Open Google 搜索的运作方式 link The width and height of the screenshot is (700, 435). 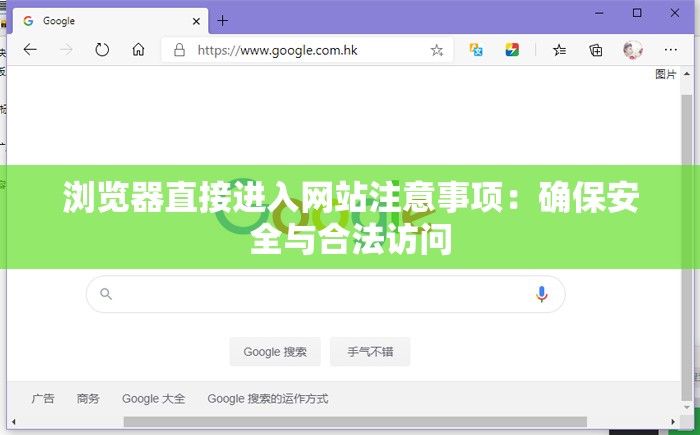pos(268,398)
